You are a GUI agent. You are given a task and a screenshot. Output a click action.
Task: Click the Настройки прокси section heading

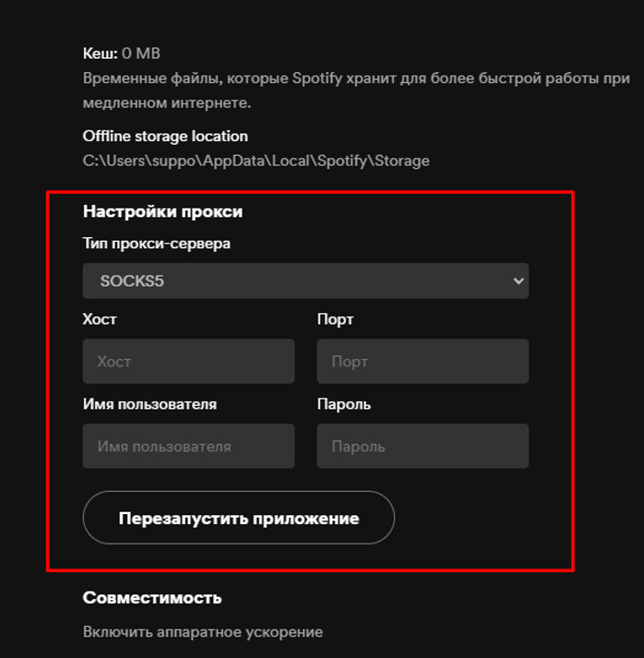pos(162,211)
